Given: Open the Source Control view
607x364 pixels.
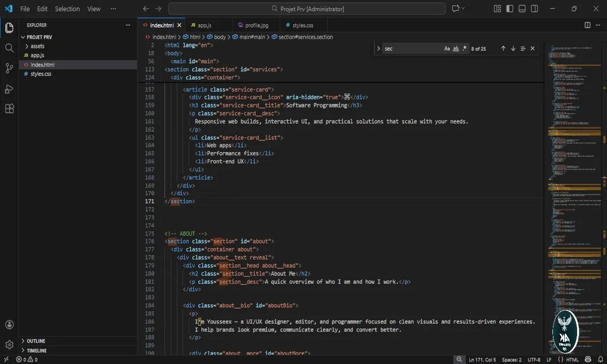Looking at the screenshot, I should tap(9, 68).
